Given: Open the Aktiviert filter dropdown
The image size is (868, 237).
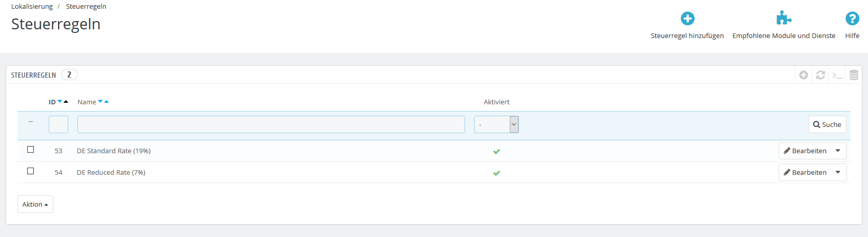Looking at the screenshot, I should point(496,124).
